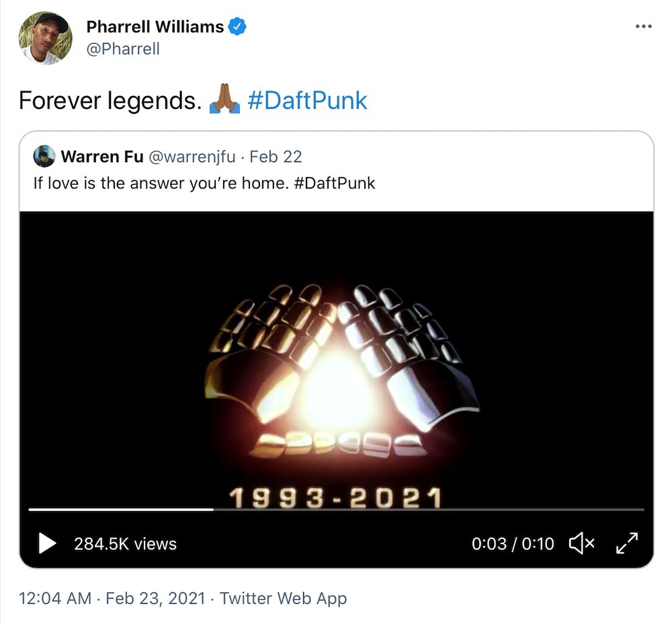Expand video to fullscreen
Screen dimensions: 672x626
(x=627, y=543)
